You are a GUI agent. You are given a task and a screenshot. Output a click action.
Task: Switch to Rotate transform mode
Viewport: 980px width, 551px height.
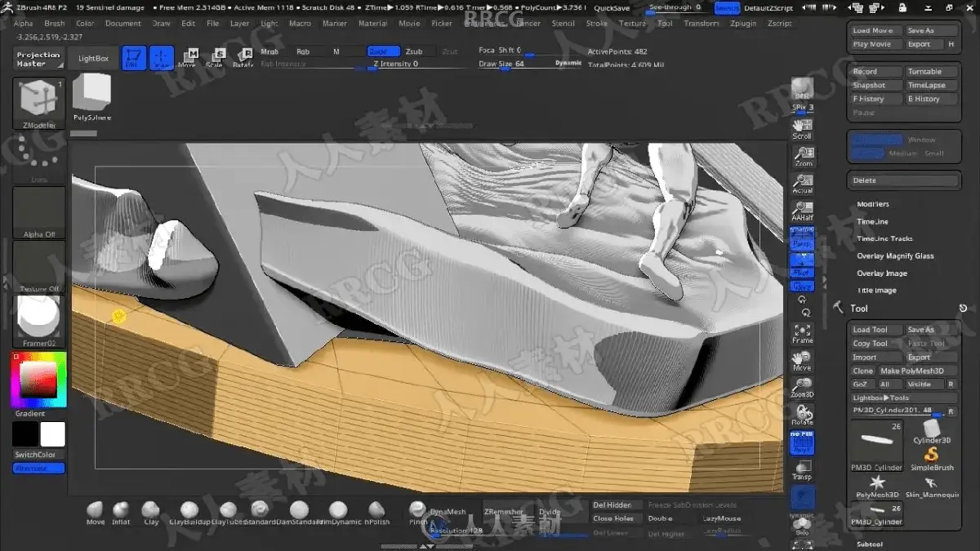pos(243,57)
